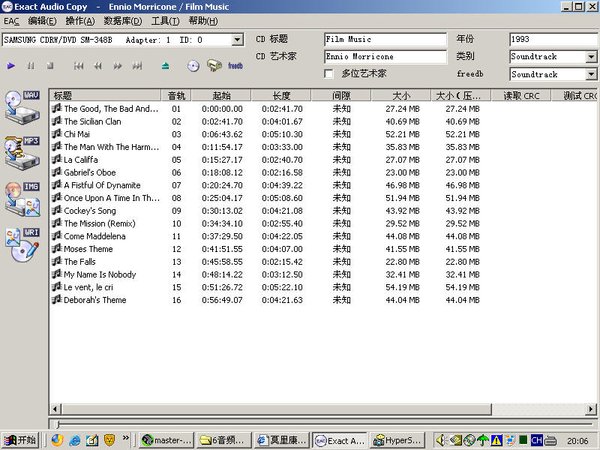Click the 开始 Start button

20,440
